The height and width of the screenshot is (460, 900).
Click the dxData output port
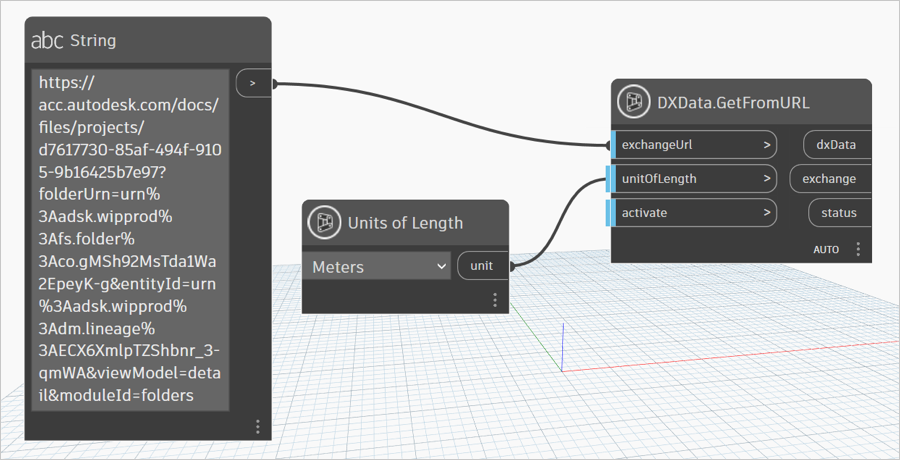coord(837,145)
